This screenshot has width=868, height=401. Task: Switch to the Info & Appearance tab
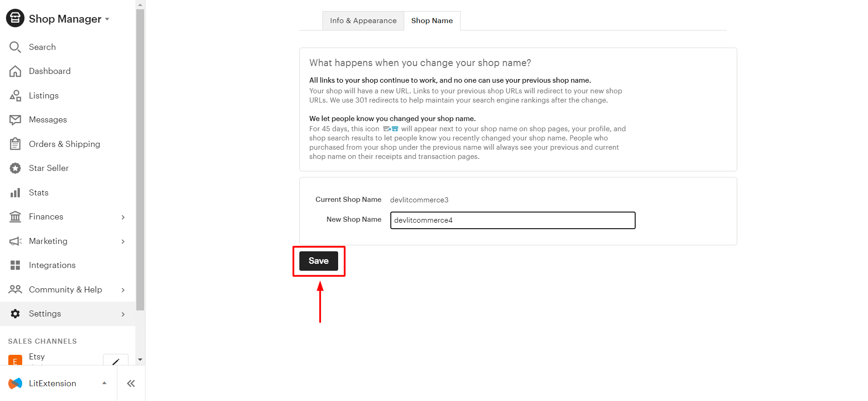click(363, 21)
